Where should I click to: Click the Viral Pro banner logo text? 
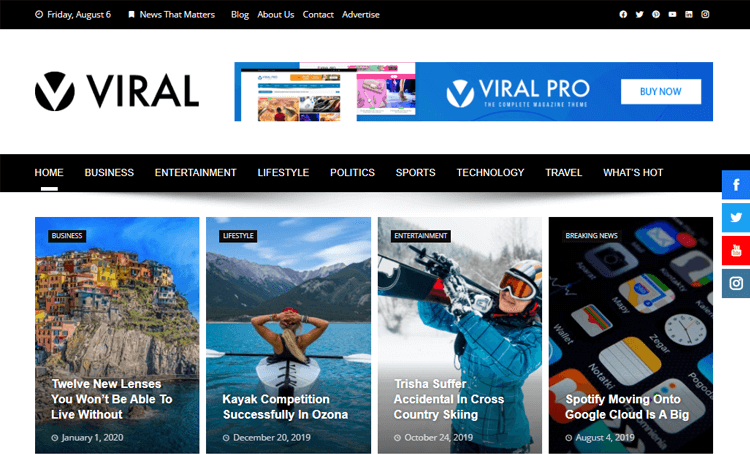click(518, 92)
